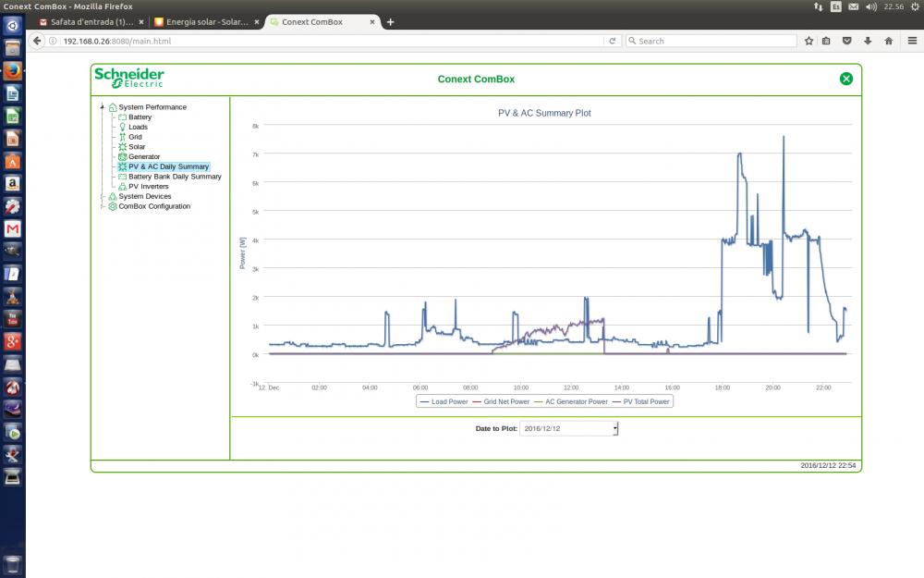
Task: Open YouTube launcher in dock
Action: [x=12, y=319]
